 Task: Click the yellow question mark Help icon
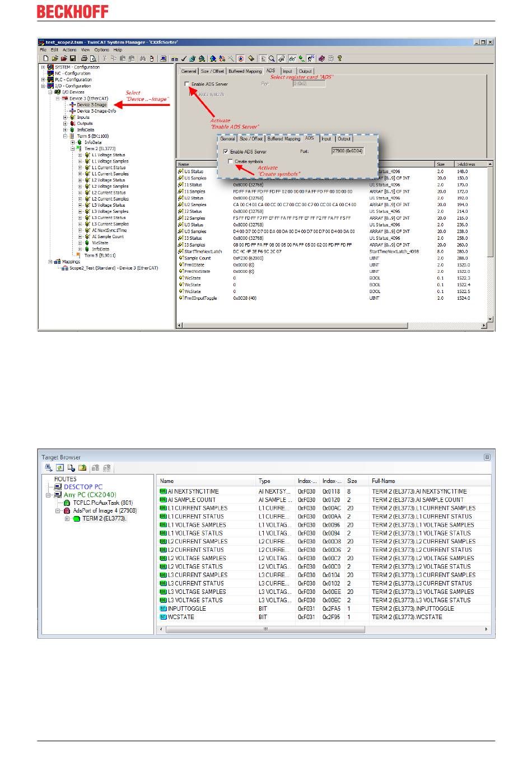tap(339, 58)
